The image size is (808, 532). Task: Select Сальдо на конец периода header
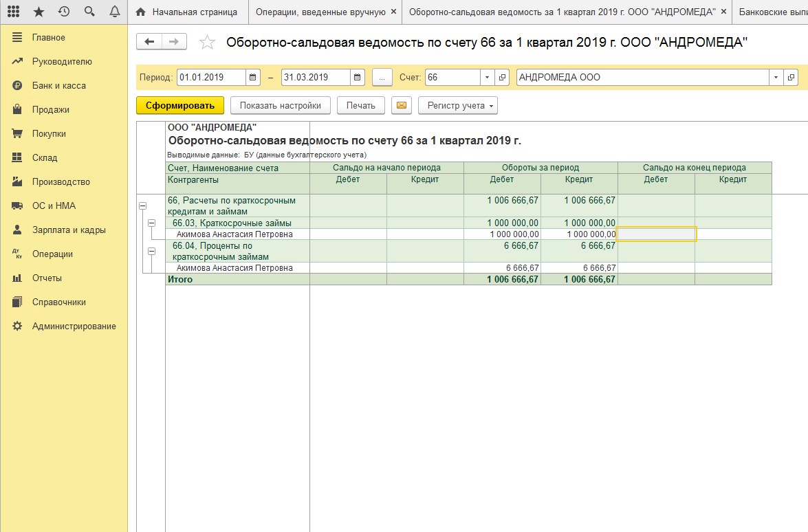tap(694, 168)
